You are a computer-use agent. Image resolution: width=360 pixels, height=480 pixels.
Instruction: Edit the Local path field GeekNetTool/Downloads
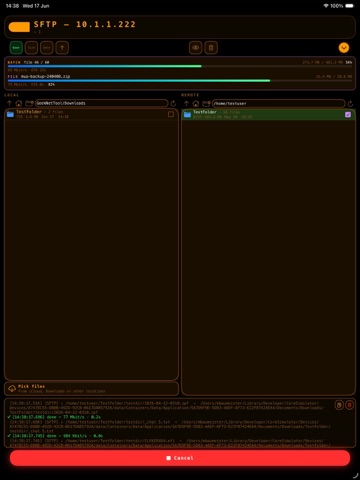pyautogui.click(x=101, y=103)
